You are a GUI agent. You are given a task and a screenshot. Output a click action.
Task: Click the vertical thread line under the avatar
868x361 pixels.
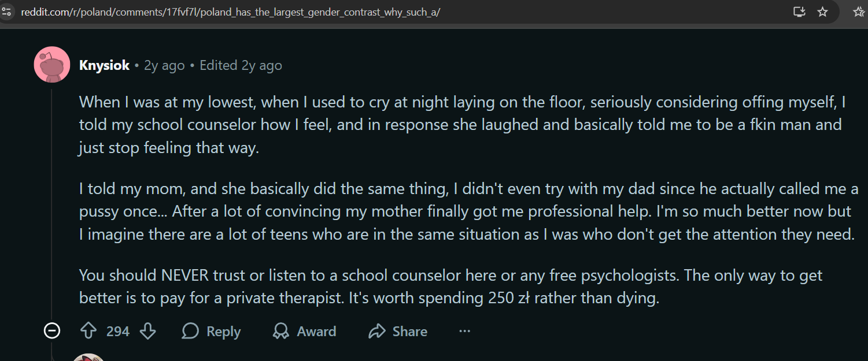tap(52, 202)
